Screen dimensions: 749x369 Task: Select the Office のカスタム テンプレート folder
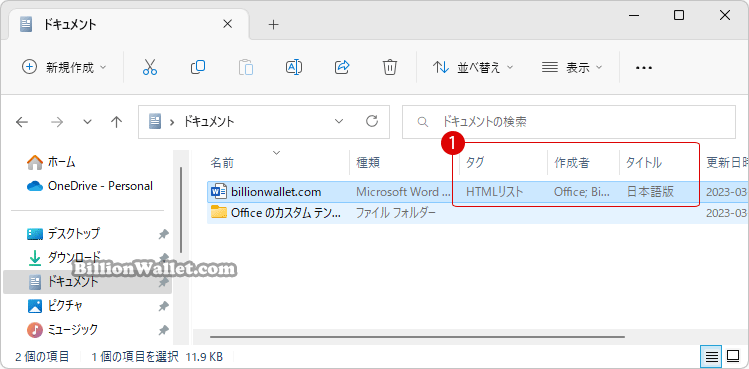(286, 212)
